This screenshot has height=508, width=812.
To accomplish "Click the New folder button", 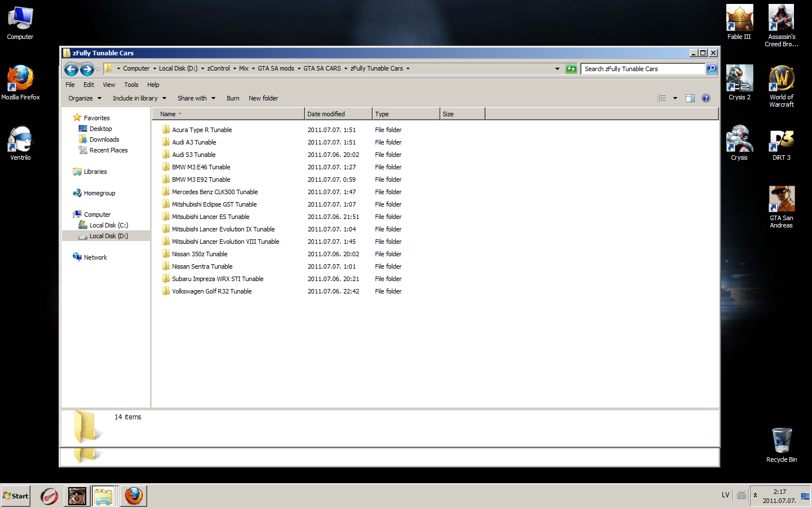I will point(263,98).
